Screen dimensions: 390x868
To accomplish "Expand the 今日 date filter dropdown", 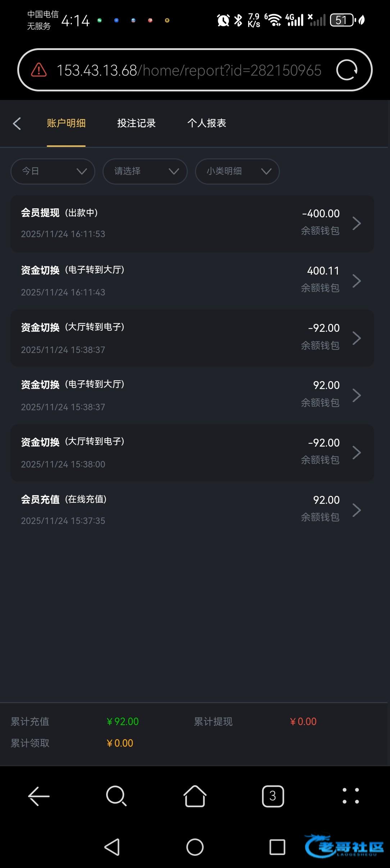I will click(53, 171).
